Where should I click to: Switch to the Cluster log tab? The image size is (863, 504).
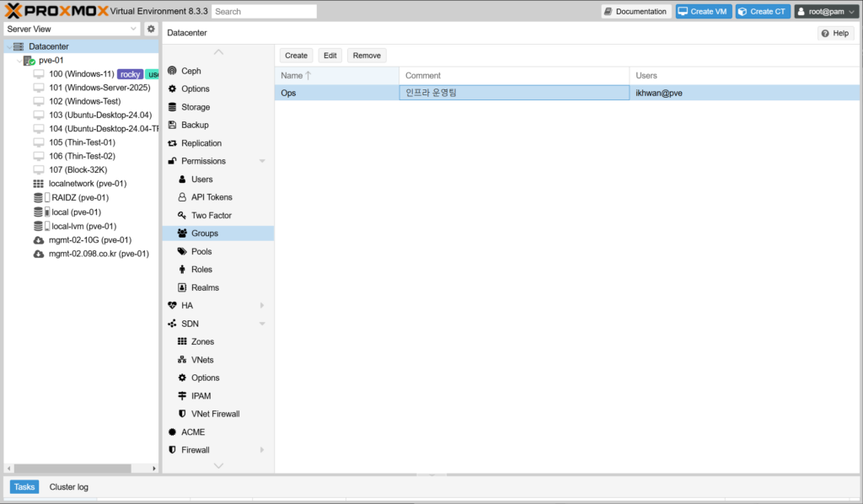(68, 487)
